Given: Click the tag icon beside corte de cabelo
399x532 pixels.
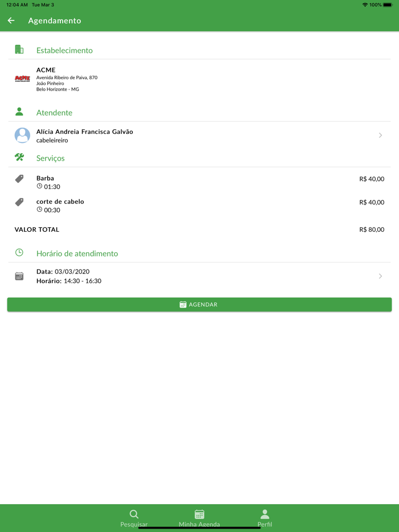Looking at the screenshot, I should coord(19,202).
